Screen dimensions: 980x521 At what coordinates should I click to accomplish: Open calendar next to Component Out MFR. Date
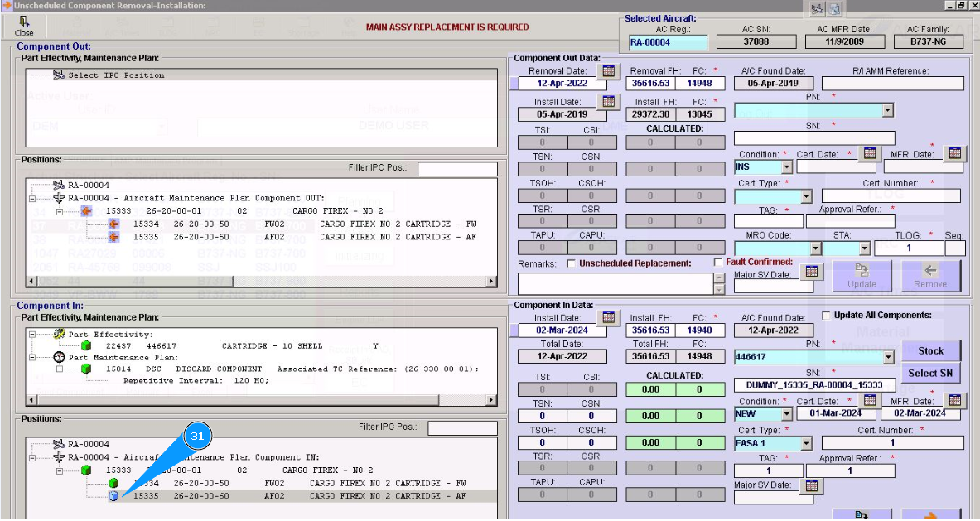pos(955,153)
